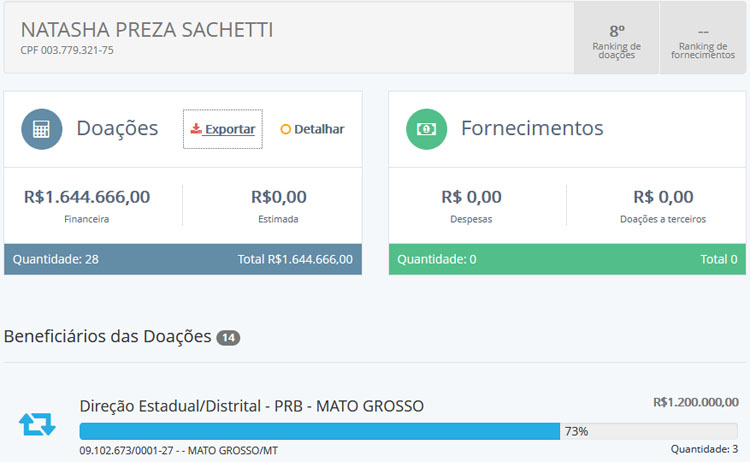Open donation details with Detalhar
The height and width of the screenshot is (462, 750).
pyautogui.click(x=313, y=129)
